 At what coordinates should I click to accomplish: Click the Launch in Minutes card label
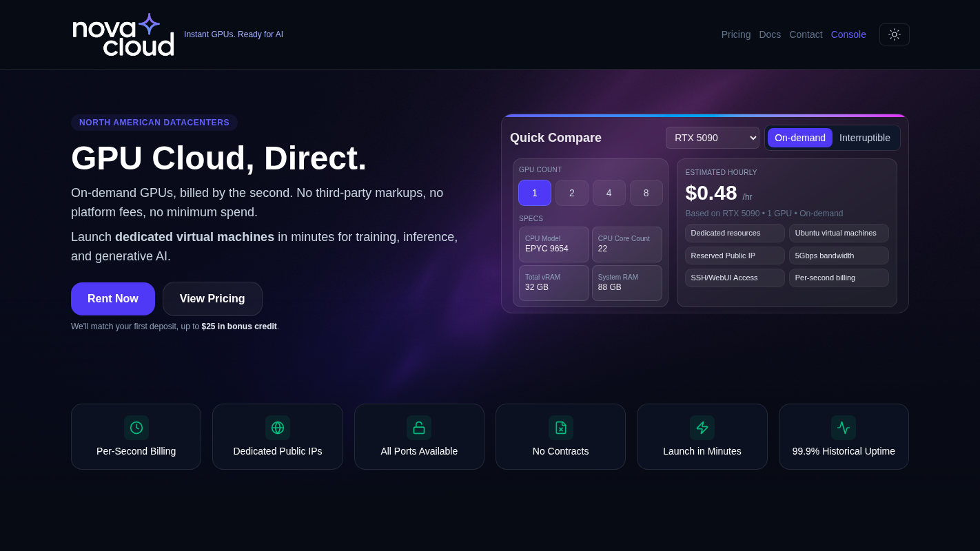702,451
